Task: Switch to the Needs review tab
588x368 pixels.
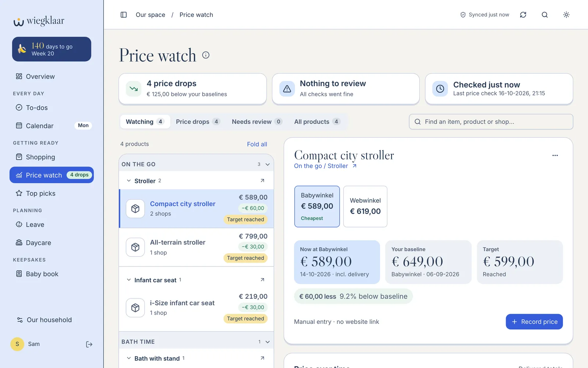Action: pyautogui.click(x=257, y=122)
